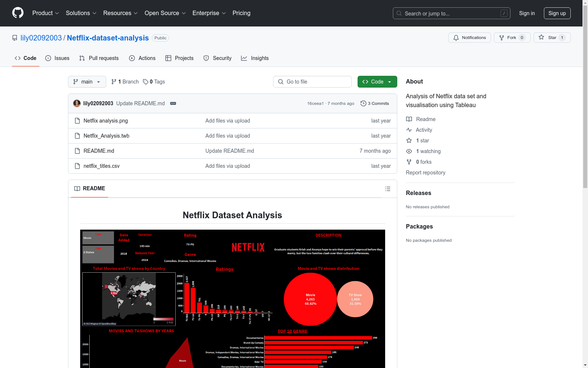Viewport: 588px width, 368px height.
Task: Select the Code tab
Action: 26,58
